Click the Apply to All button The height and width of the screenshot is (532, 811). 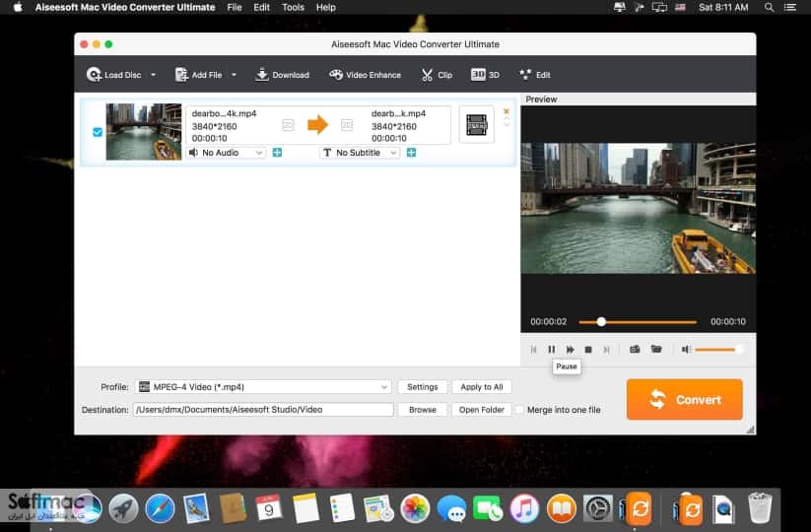pyautogui.click(x=482, y=387)
